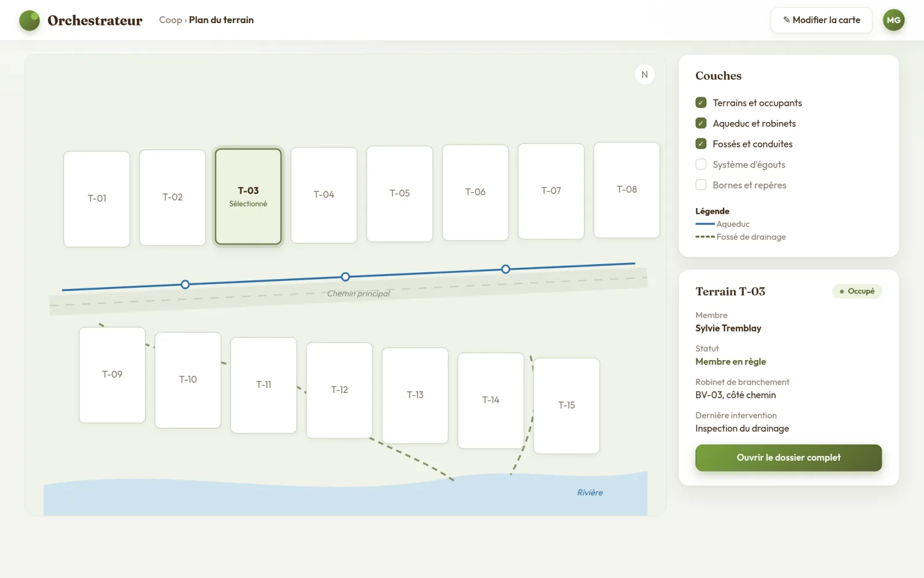Select plot T-04
Screen dimensions: 924x578
pyautogui.click(x=324, y=195)
